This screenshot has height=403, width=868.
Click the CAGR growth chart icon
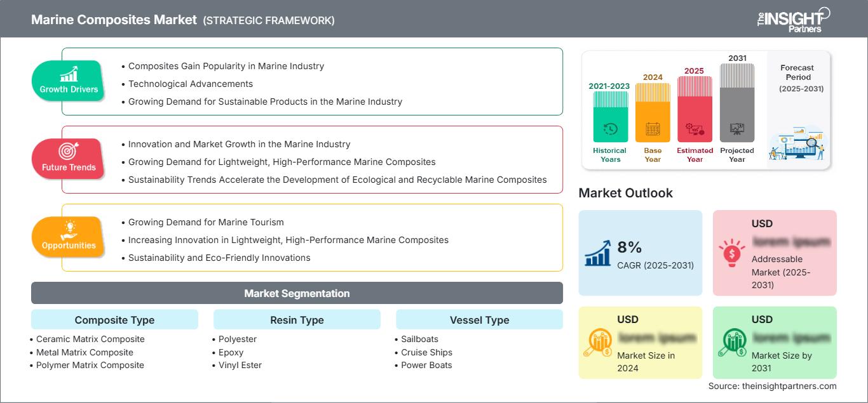[597, 253]
